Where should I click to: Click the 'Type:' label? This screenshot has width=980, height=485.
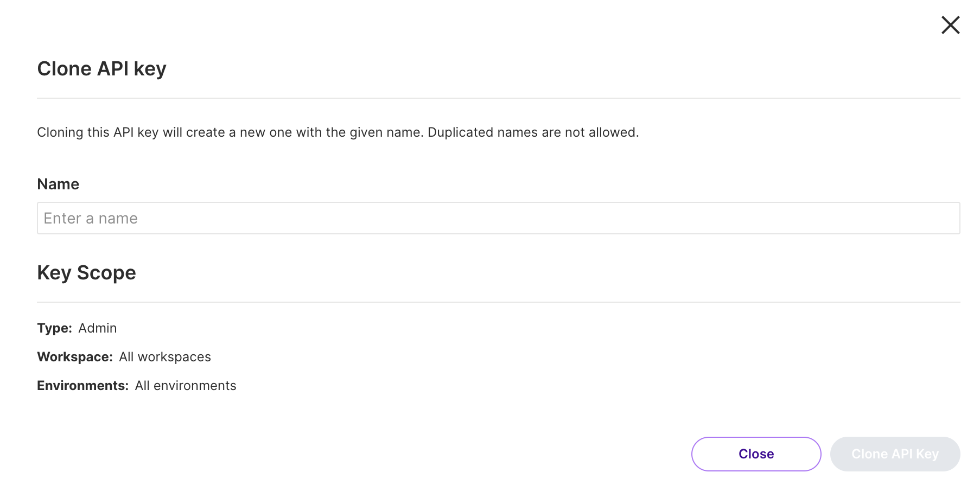tap(54, 328)
